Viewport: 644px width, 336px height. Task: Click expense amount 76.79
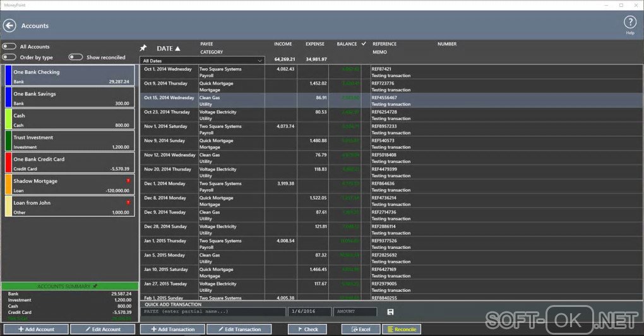pos(321,155)
